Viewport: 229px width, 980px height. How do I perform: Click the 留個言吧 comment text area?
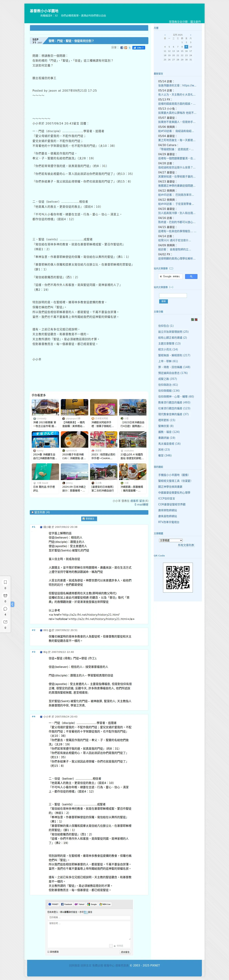coord(89,931)
